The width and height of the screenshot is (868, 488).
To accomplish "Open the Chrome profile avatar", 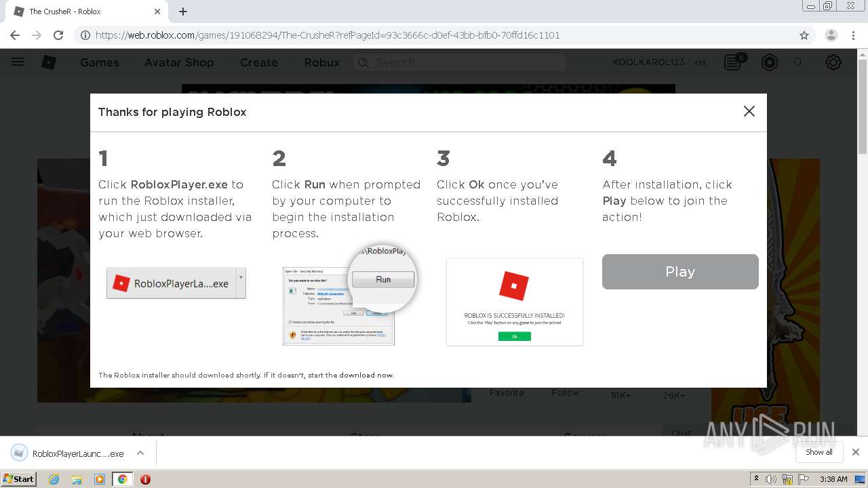I will (x=831, y=35).
